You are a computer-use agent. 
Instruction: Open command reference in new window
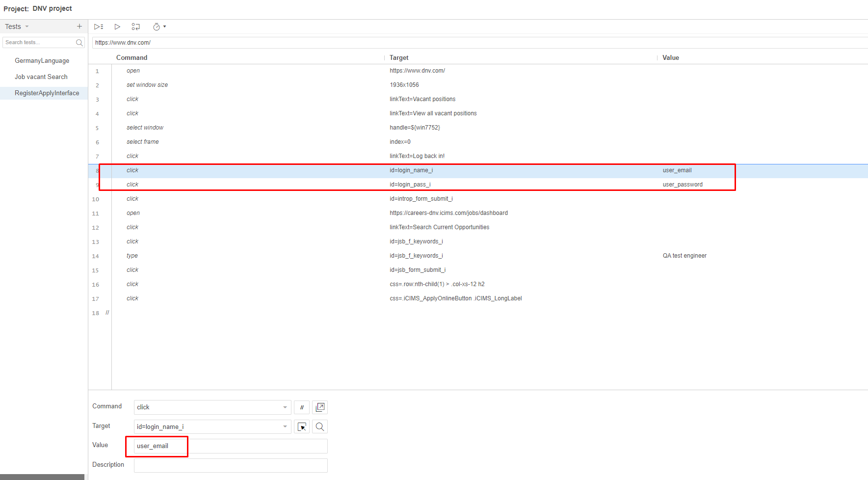click(320, 407)
